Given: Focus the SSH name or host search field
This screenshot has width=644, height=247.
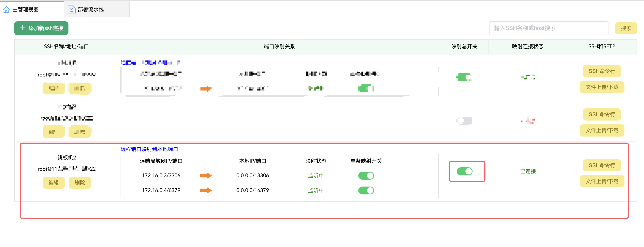Looking at the screenshot, I should point(548,28).
